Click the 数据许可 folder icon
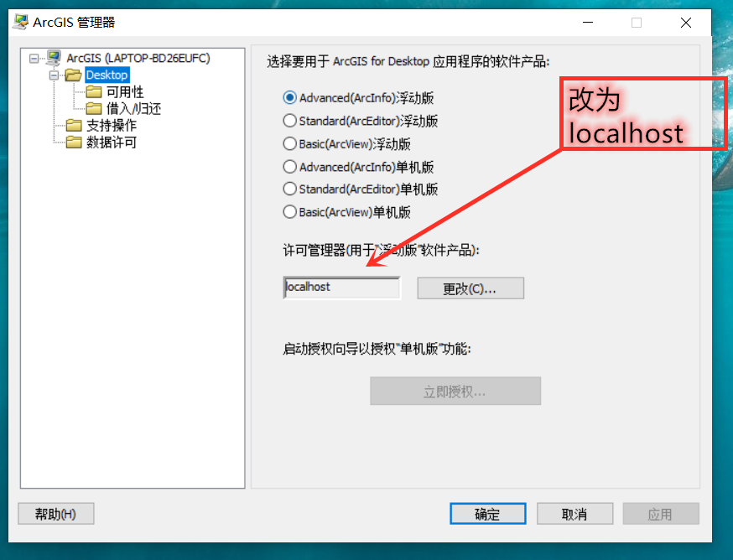Screen dimensions: 733x560 [x=74, y=143]
